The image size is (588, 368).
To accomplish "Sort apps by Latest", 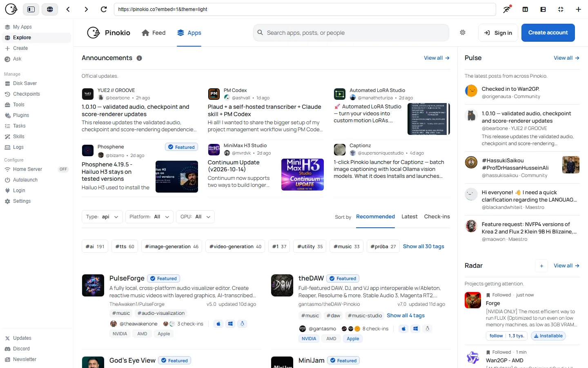I will pyautogui.click(x=409, y=217).
